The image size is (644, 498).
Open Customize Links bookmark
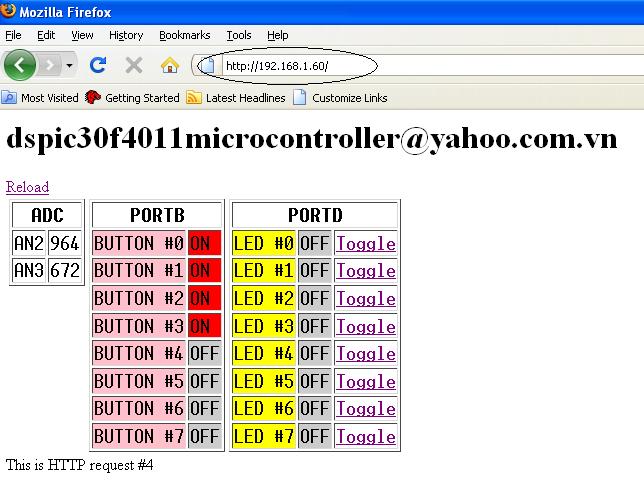340,98
